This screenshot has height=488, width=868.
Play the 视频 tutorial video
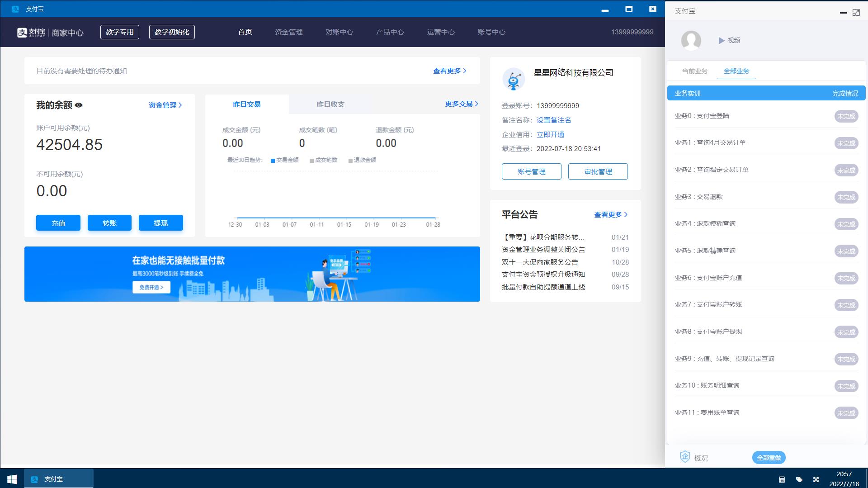pyautogui.click(x=729, y=40)
